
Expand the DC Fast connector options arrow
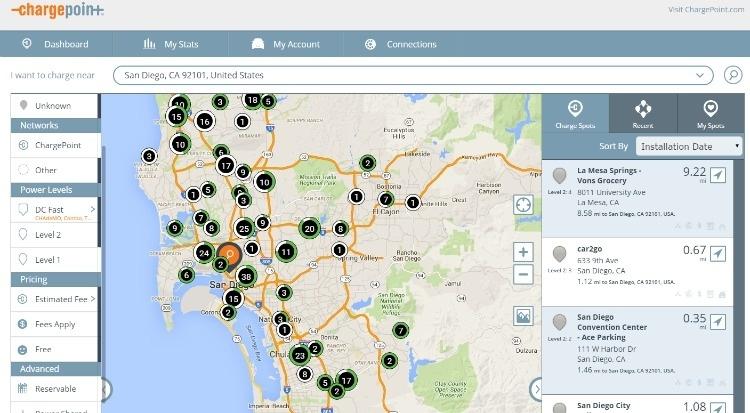click(93, 209)
